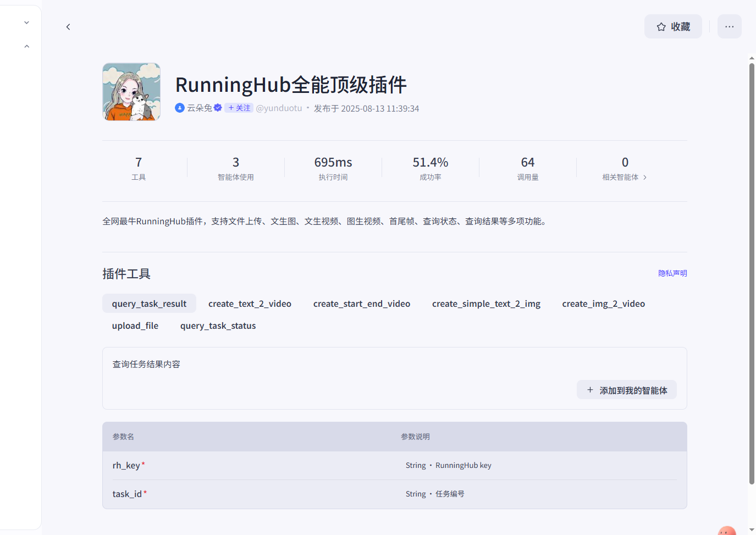Select the create_start_end_video tool tab
The width and height of the screenshot is (756, 535).
pyautogui.click(x=362, y=304)
